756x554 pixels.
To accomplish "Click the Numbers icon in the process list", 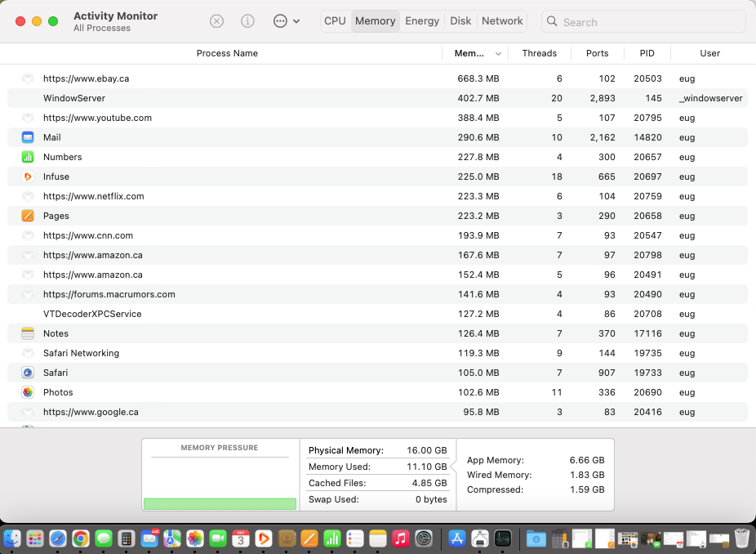I will (27, 157).
